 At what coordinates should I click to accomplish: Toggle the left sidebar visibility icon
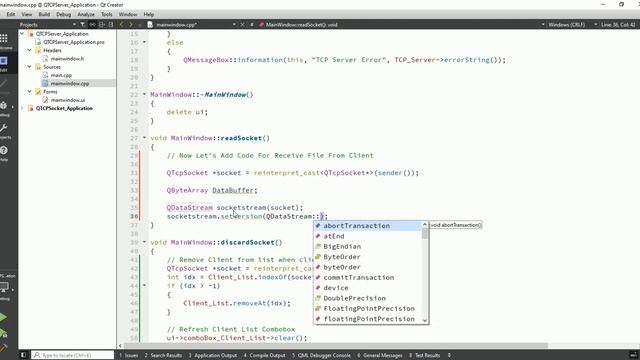[23, 355]
